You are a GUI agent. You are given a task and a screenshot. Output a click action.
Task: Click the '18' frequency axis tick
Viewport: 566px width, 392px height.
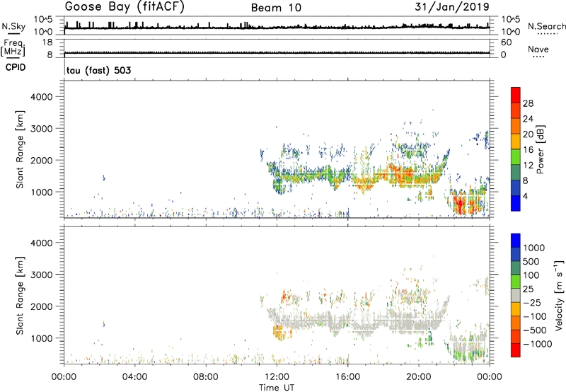click(47, 42)
